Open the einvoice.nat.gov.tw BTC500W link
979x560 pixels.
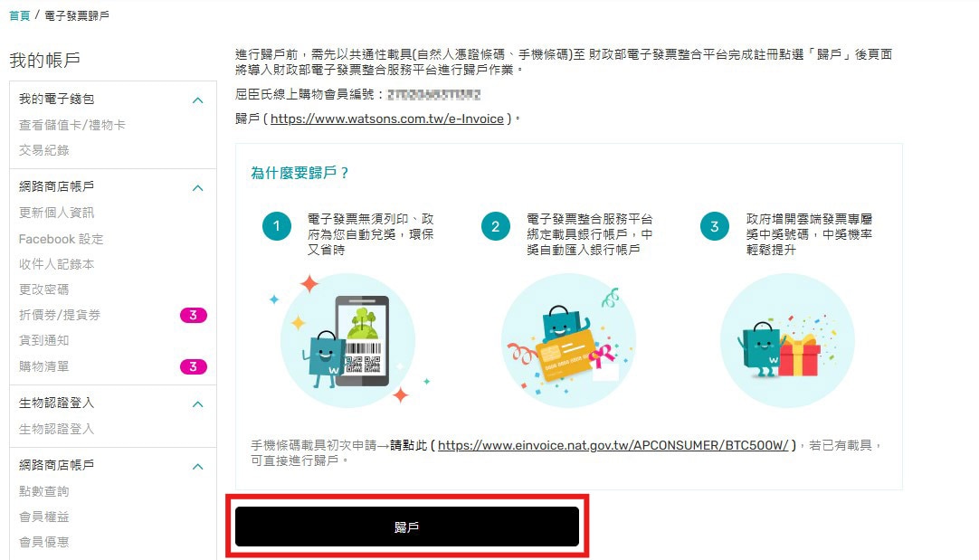[613, 445]
